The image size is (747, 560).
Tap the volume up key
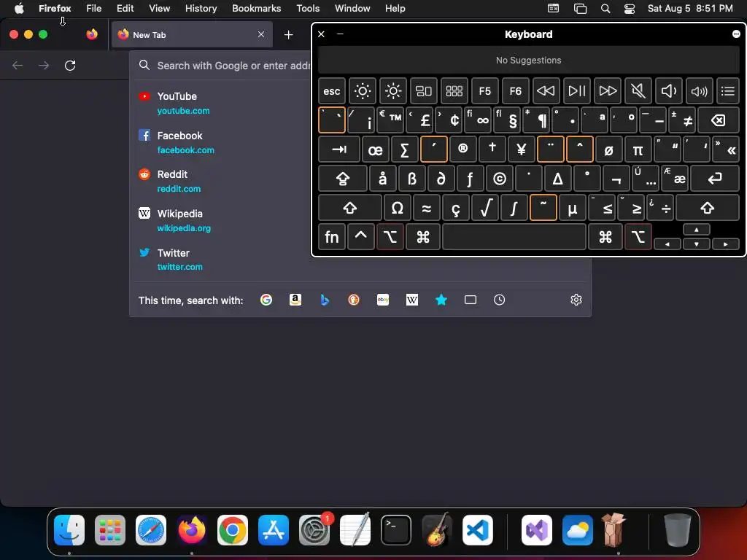pyautogui.click(x=700, y=90)
